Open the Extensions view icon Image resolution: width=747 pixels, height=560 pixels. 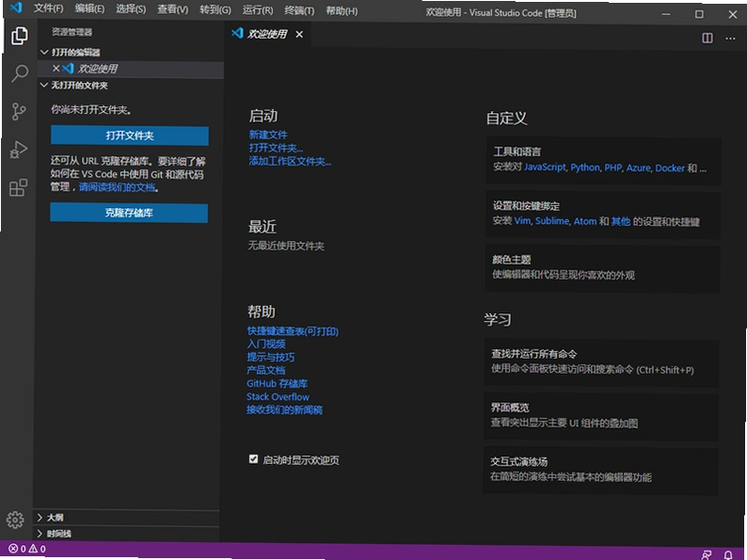18,188
